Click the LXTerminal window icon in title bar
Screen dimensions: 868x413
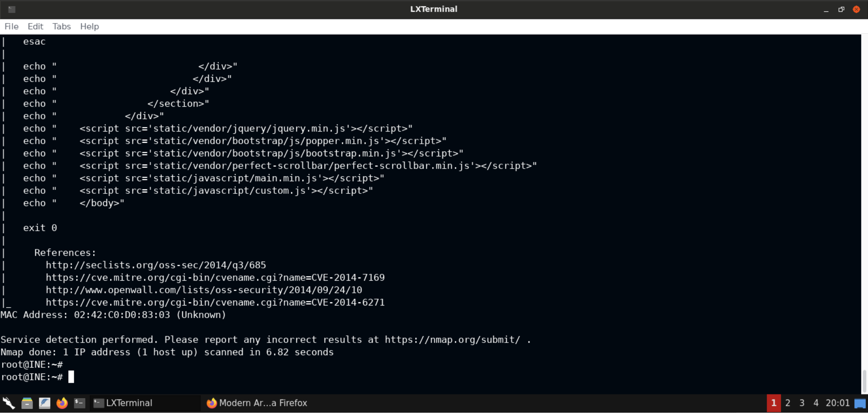point(12,9)
